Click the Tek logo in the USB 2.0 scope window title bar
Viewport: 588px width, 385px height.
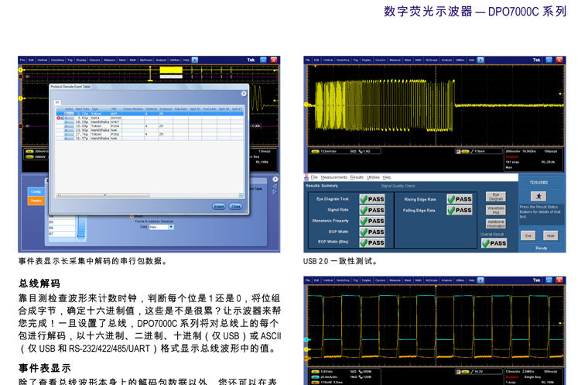537,60
